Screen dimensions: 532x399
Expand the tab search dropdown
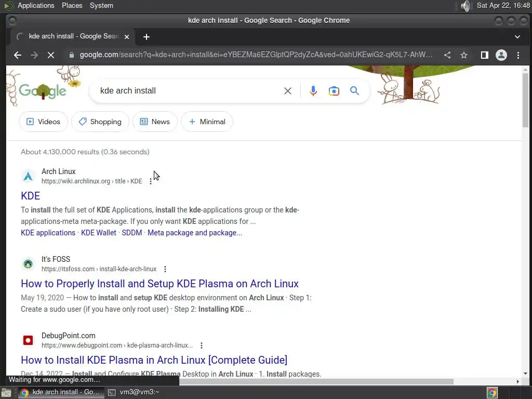517,37
